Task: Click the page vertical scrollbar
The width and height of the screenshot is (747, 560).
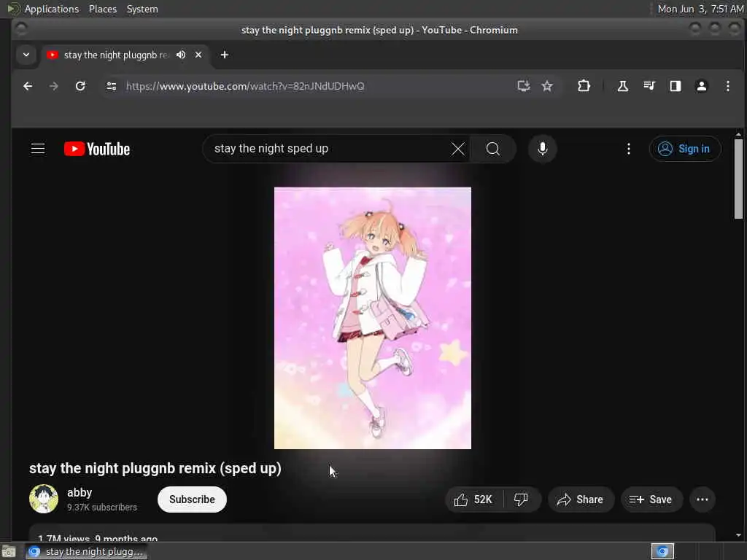Action: [738, 179]
